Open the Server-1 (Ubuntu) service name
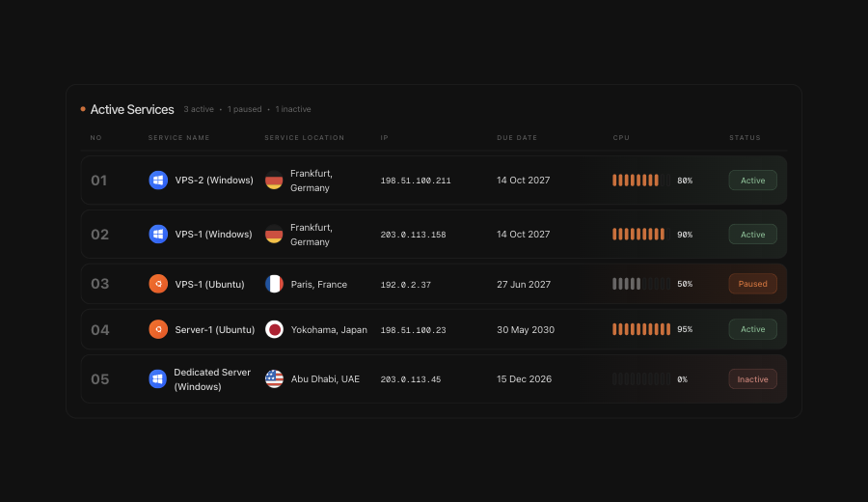The width and height of the screenshot is (868, 502). [x=215, y=330]
